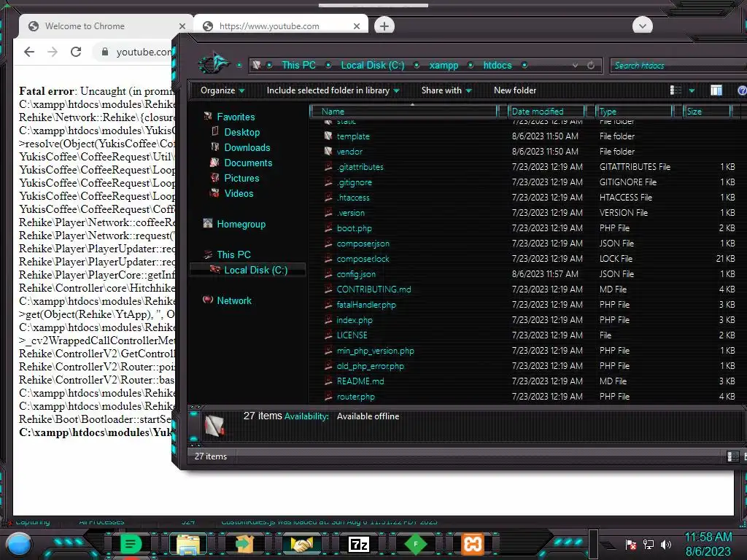Click the Start orb on the taskbar
747x560 pixels.
pyautogui.click(x=19, y=545)
